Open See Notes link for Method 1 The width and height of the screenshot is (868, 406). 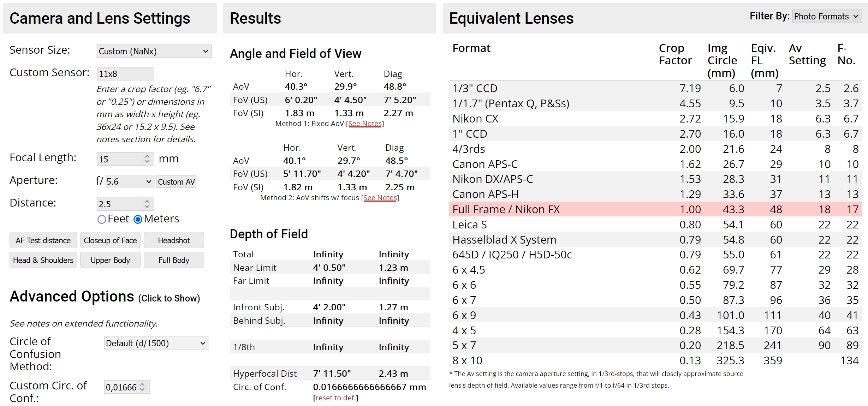coord(365,124)
